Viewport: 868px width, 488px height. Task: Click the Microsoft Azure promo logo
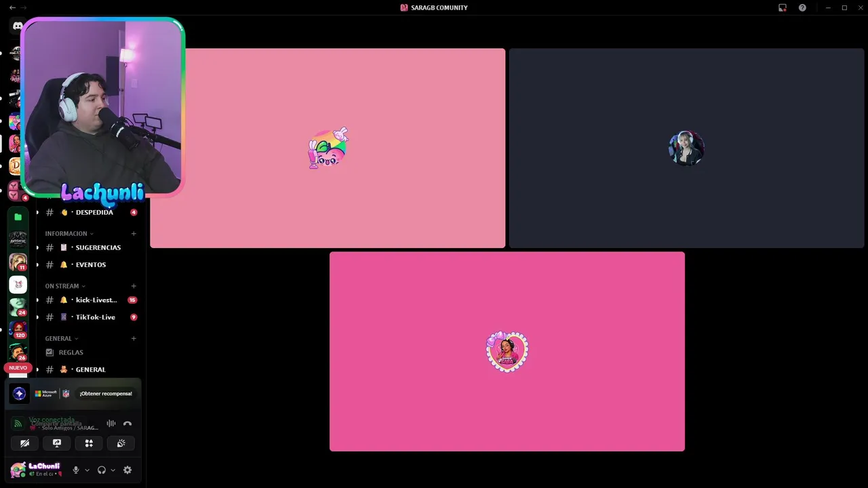pos(46,393)
